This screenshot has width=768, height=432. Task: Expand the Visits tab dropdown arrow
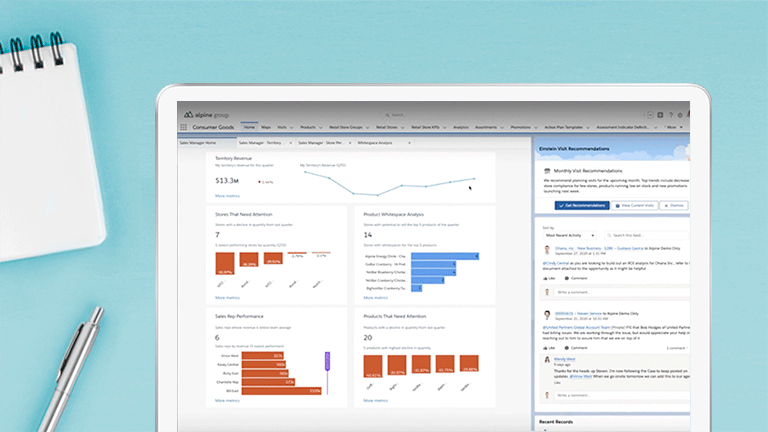[x=291, y=128]
